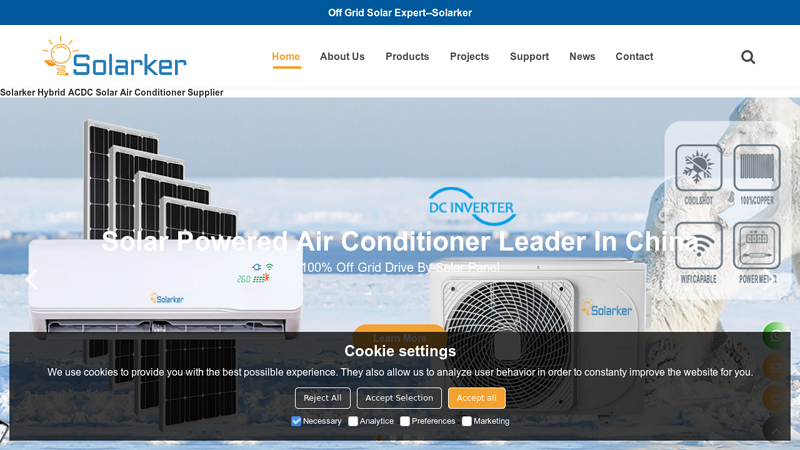Go to previous slide arrow
The width and height of the screenshot is (800, 450).
[x=32, y=279]
